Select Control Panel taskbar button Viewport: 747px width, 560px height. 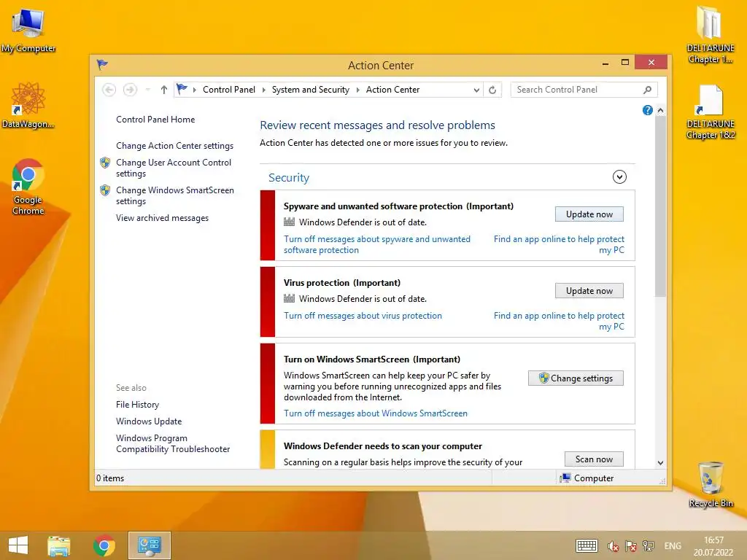[149, 545]
